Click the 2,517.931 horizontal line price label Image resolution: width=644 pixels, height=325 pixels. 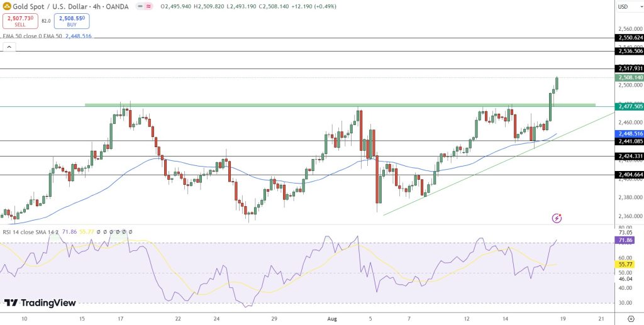pyautogui.click(x=629, y=69)
